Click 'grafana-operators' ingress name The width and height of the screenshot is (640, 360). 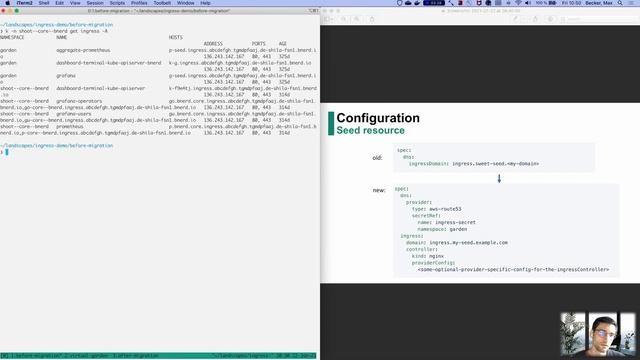79,101
